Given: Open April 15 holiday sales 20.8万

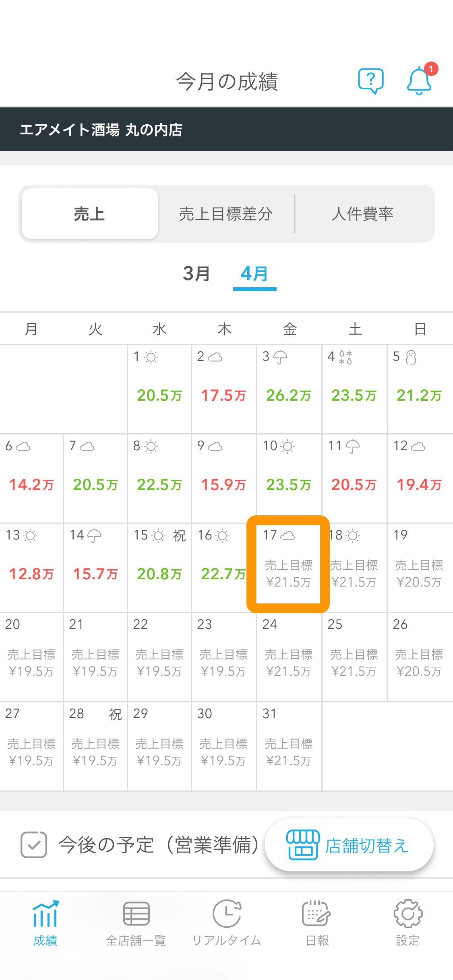Looking at the screenshot, I should tap(159, 574).
